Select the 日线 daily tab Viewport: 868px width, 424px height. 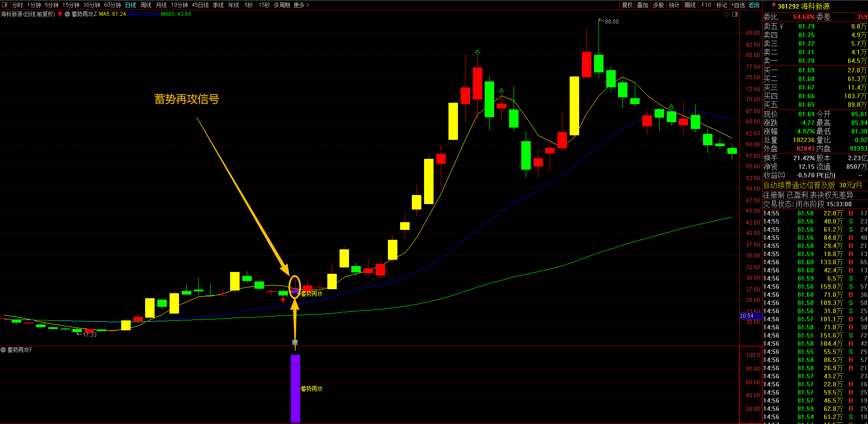point(131,5)
